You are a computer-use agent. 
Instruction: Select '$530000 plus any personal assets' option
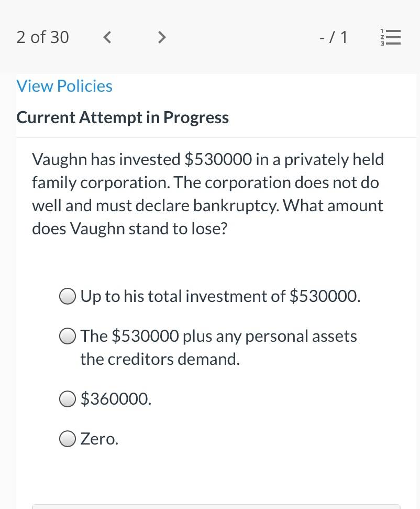pyautogui.click(x=68, y=336)
